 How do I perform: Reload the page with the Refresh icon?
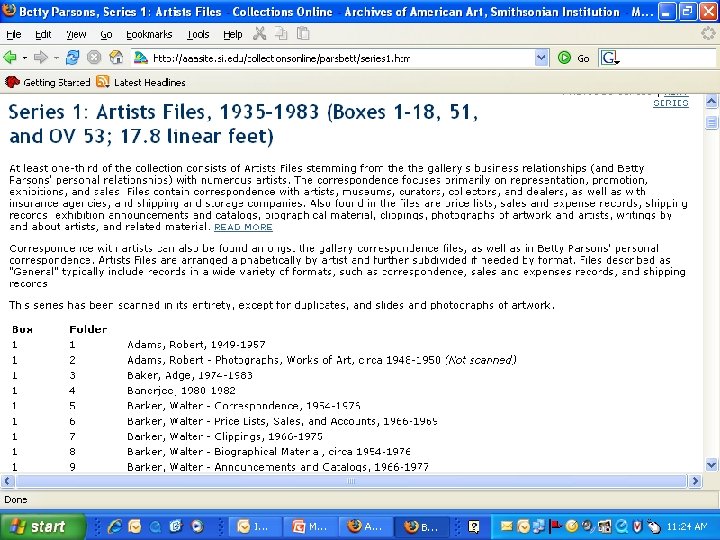[x=72, y=57]
